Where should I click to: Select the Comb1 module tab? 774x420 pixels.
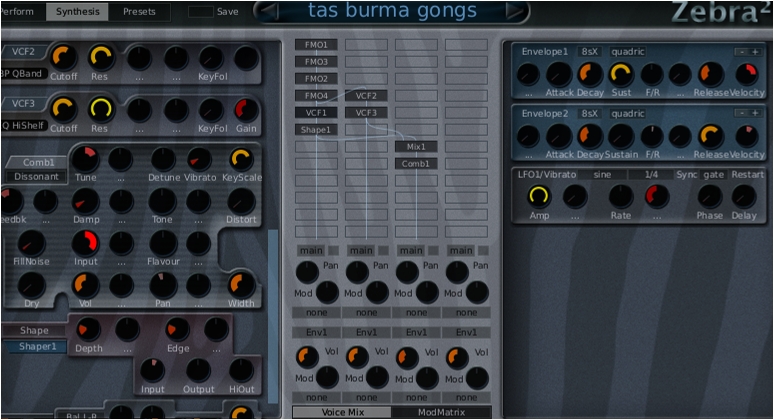(38, 162)
